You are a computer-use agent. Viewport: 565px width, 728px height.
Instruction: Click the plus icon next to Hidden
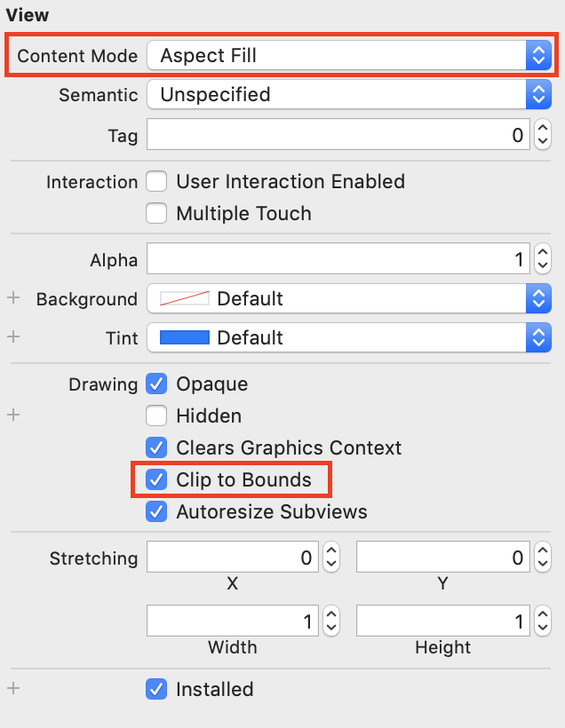pos(13,415)
